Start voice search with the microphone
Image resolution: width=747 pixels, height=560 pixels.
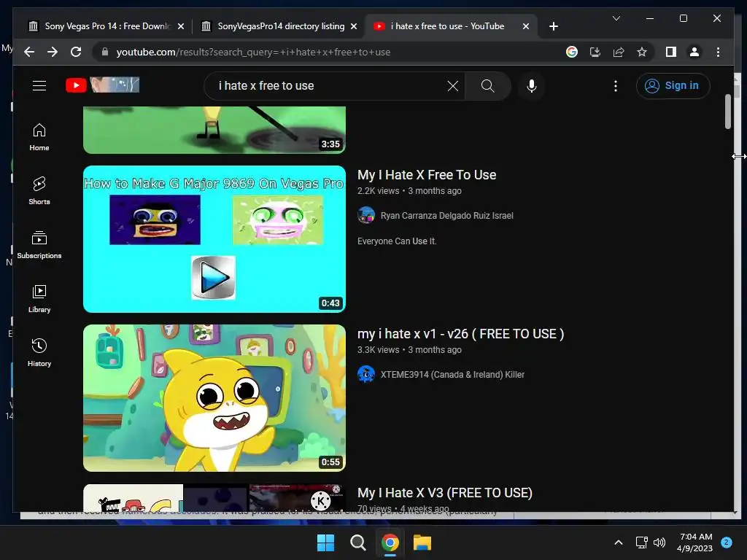tap(532, 86)
